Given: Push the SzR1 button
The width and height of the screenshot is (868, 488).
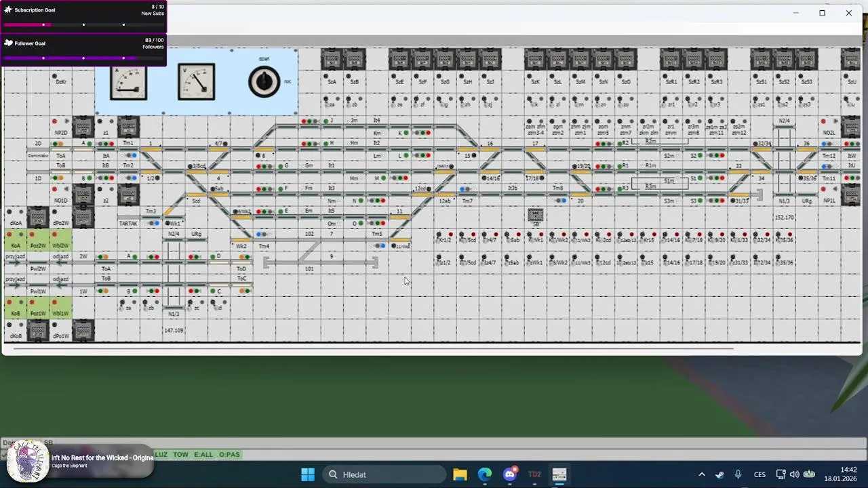Looking at the screenshot, I should pyautogui.click(x=665, y=76).
